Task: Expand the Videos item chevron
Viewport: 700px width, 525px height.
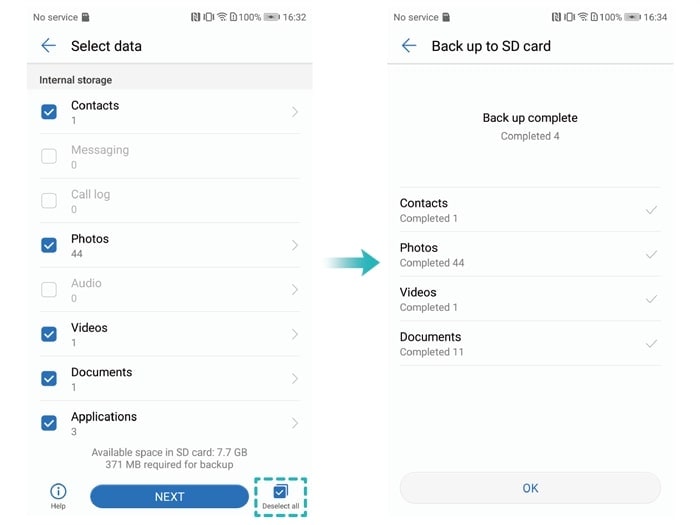Action: coord(295,334)
